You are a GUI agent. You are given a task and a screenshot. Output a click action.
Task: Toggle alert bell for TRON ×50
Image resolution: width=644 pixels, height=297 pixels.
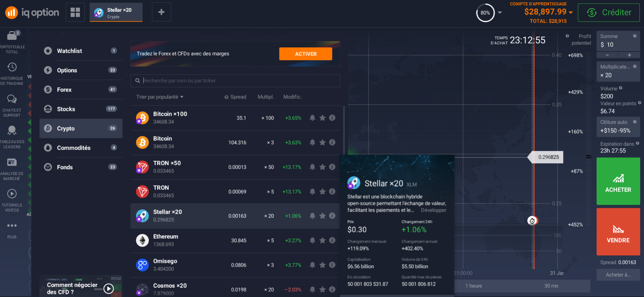(312, 167)
